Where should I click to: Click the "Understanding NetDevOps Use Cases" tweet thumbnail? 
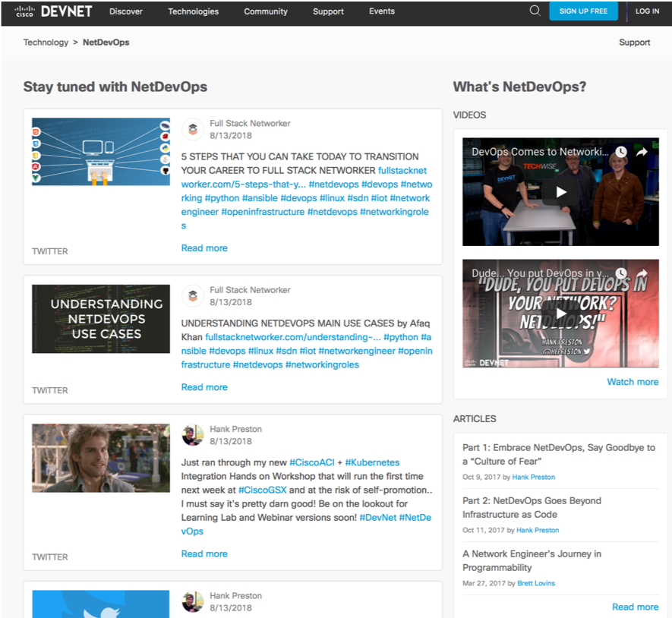pyautogui.click(x=100, y=318)
